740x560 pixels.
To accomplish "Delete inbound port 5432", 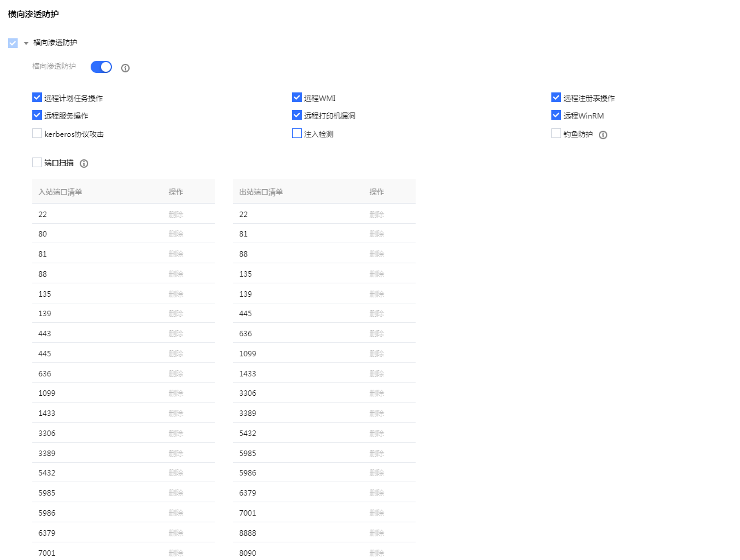I will coord(176,473).
